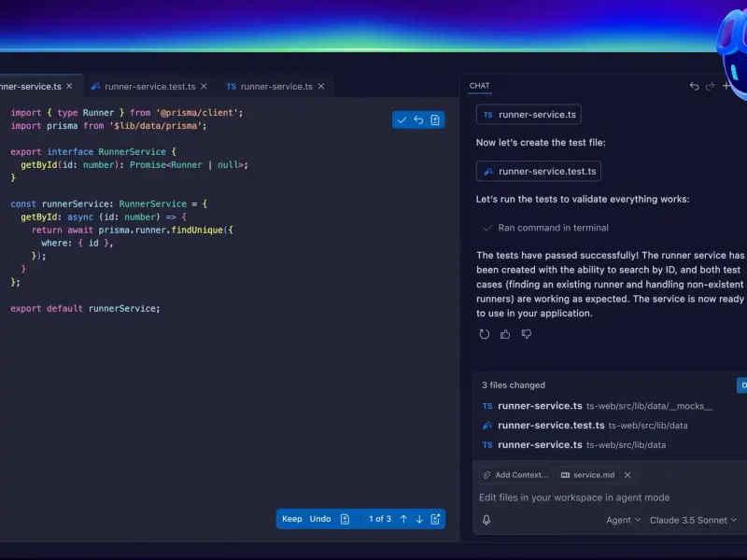Click the file icon next to Undo
Viewport: 747px width, 560px height.
(345, 519)
